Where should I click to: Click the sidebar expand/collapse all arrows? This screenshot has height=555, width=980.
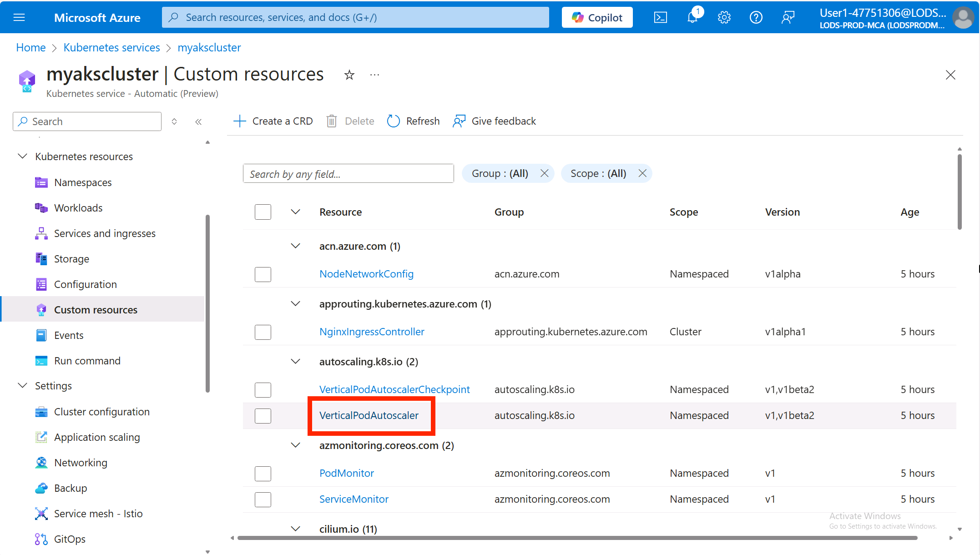pos(174,121)
